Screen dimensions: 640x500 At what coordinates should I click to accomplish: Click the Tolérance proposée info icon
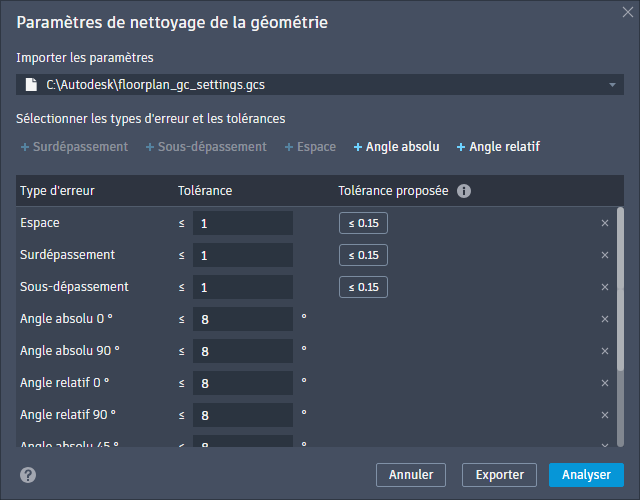[x=464, y=191]
